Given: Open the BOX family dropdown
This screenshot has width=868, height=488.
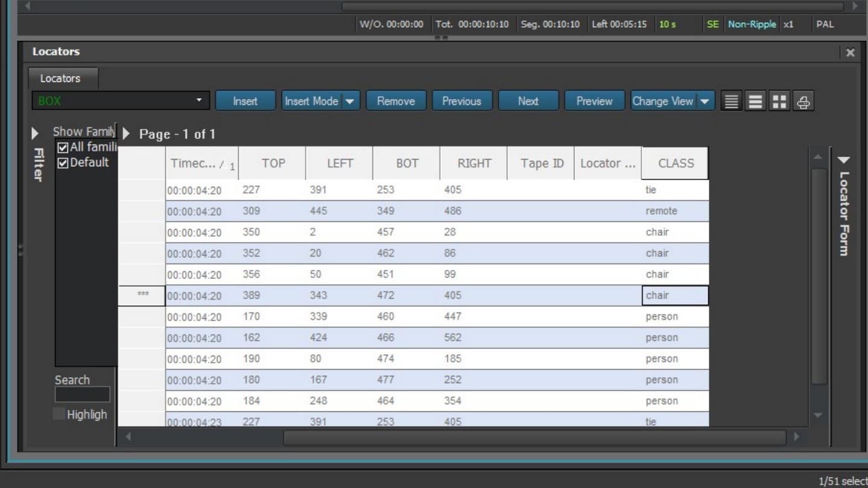Looking at the screenshot, I should coord(199,101).
